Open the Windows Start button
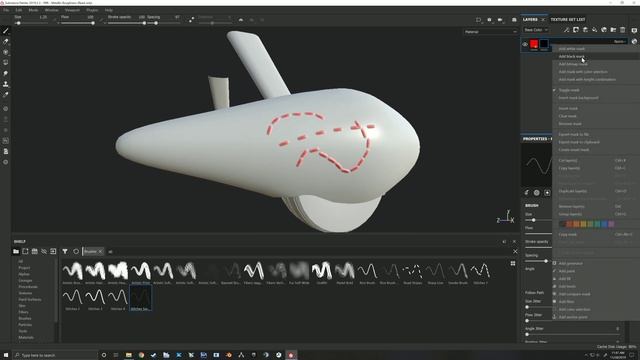This screenshot has height=360, width=640. tap(6, 355)
